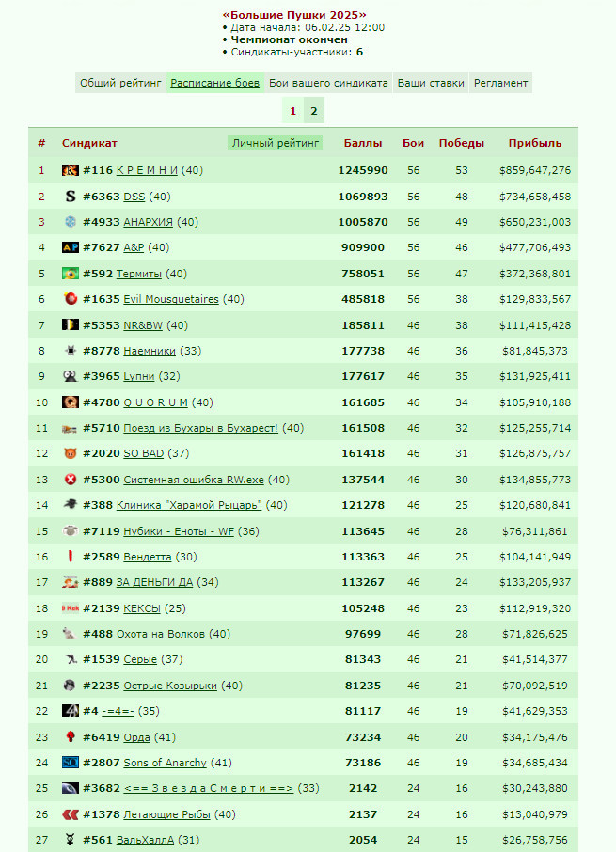Click the Q U O R U M emblem icon
616x852 pixels.
click(71, 402)
